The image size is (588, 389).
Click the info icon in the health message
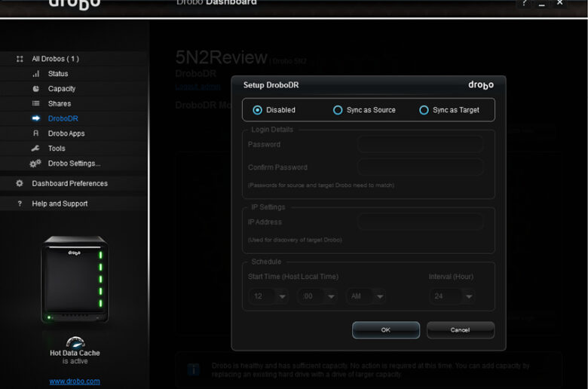tap(194, 369)
